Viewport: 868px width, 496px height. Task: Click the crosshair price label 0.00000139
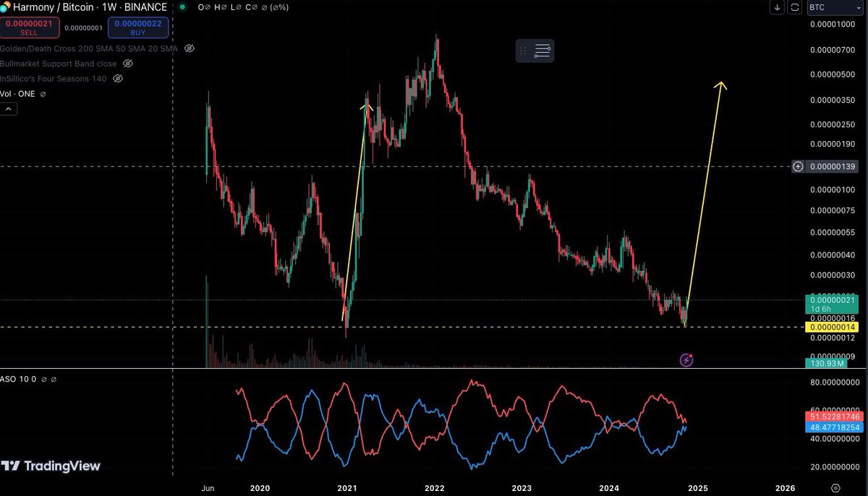pos(832,166)
